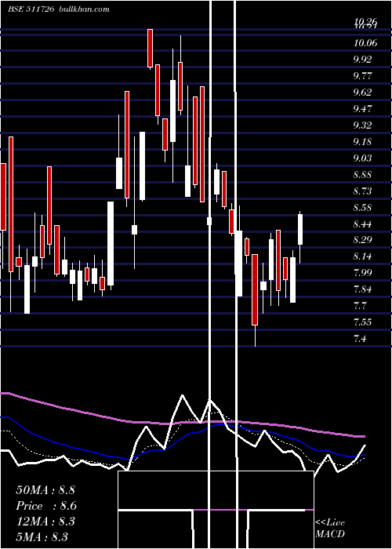This screenshot has width=392, height=549.
Task: Click the 9.62 price axis label
Action: coord(362,92)
